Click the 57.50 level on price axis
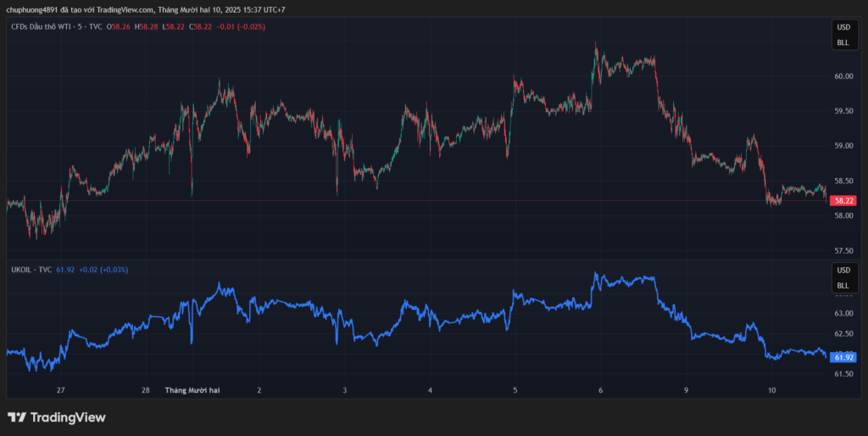Screen dimensions: 868x436 click(843, 251)
